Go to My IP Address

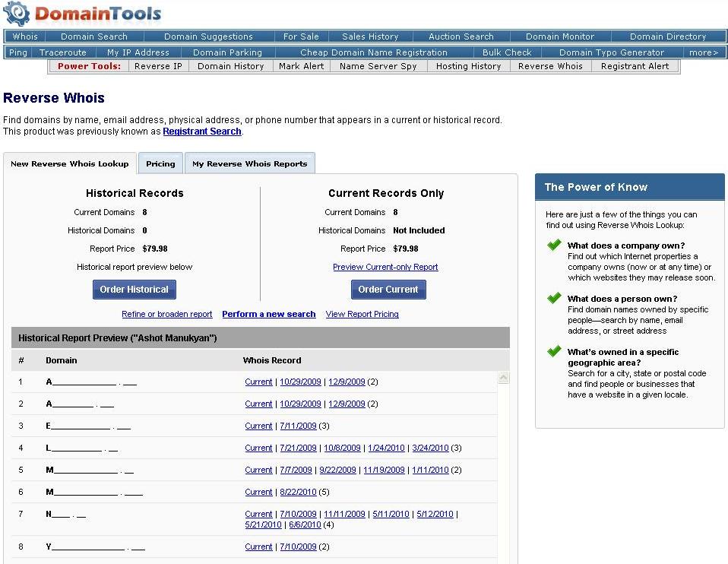coord(138,52)
